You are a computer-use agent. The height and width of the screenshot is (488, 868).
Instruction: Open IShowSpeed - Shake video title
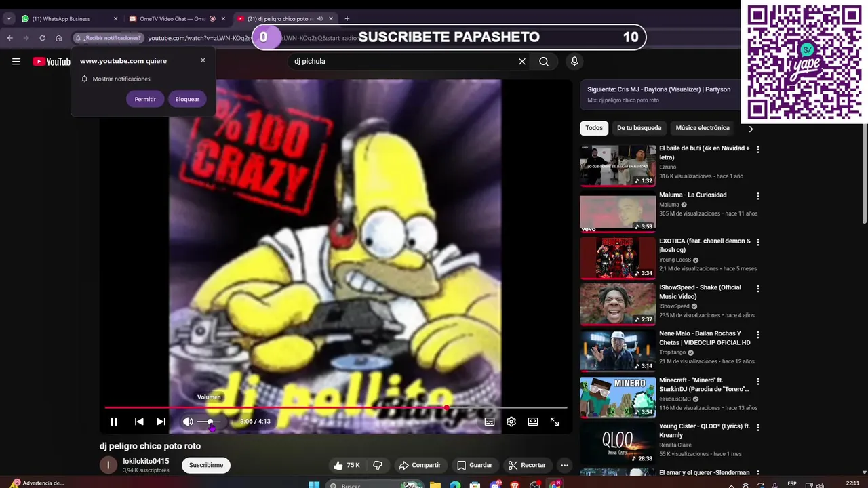pos(700,292)
